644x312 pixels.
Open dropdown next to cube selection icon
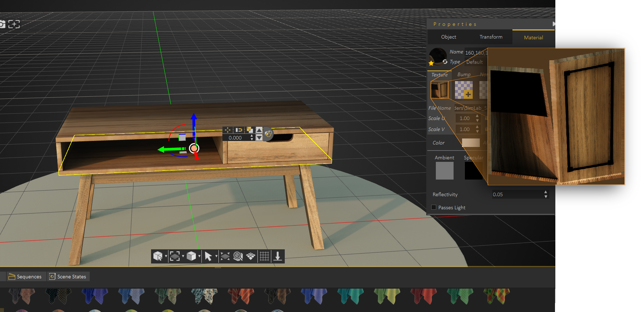[166, 256]
